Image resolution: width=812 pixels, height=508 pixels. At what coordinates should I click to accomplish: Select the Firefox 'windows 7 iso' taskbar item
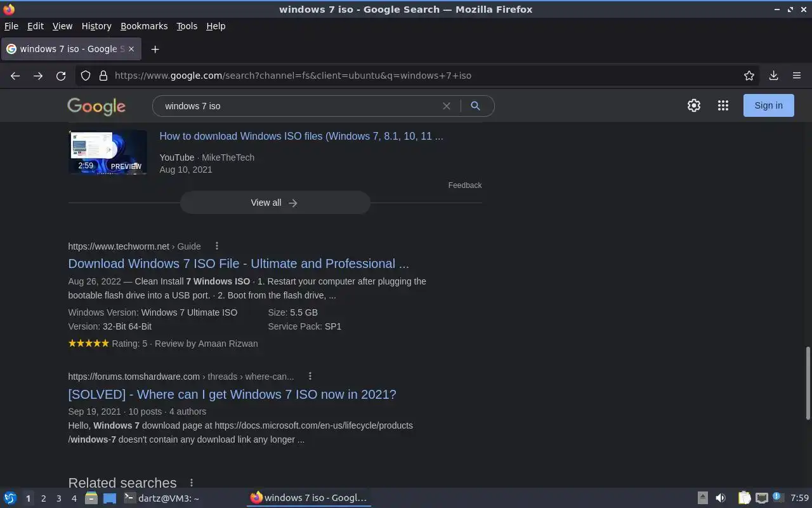click(x=309, y=498)
